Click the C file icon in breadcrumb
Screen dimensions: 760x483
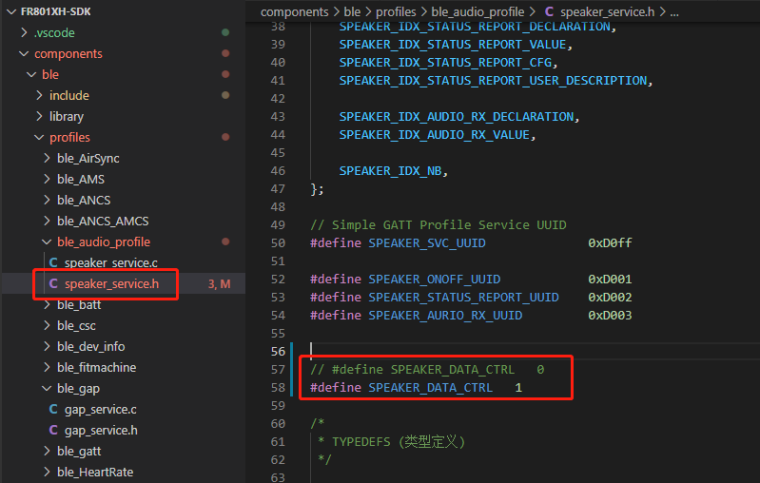549,11
